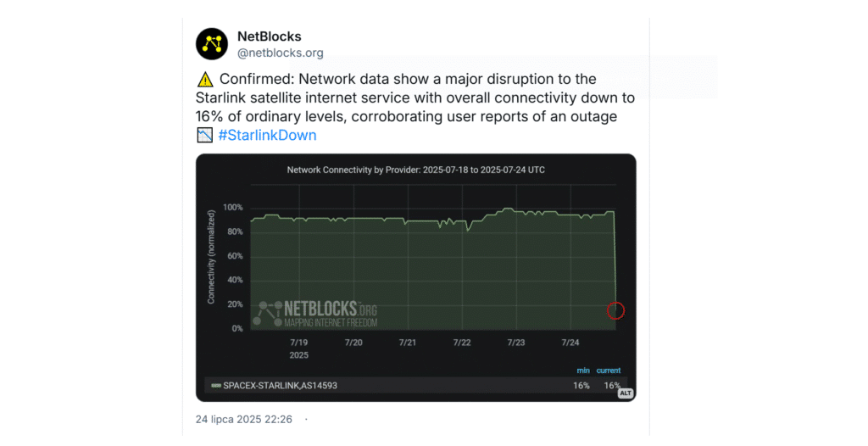This screenshot has height=446, width=868.
Task: Click the 7/19 date axis label
Action: 300,343
